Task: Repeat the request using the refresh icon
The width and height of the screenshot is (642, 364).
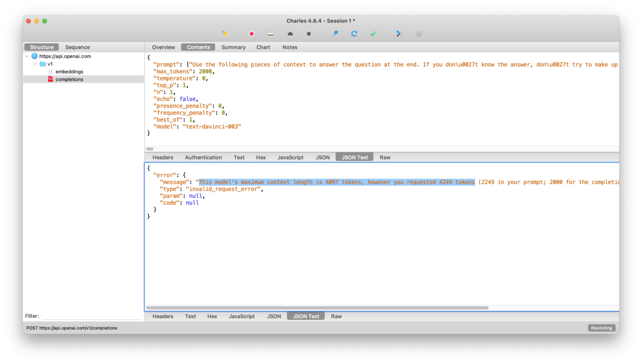Action: pos(354,33)
